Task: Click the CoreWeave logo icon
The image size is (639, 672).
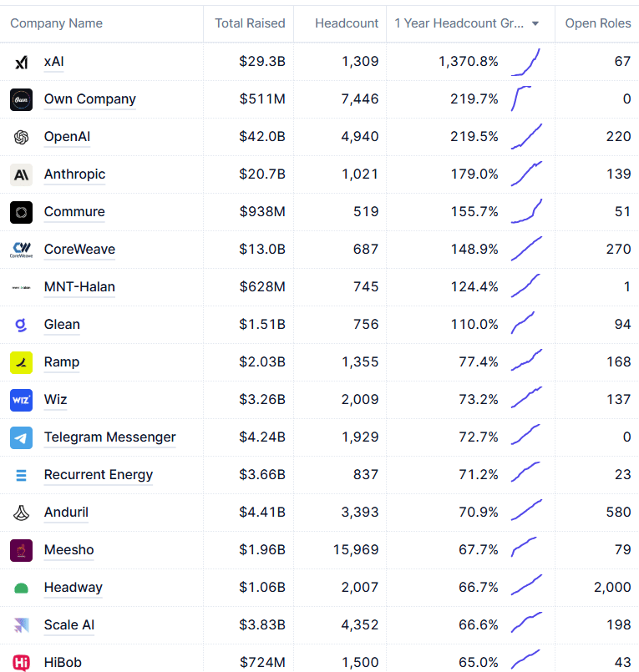Action: tap(21, 250)
